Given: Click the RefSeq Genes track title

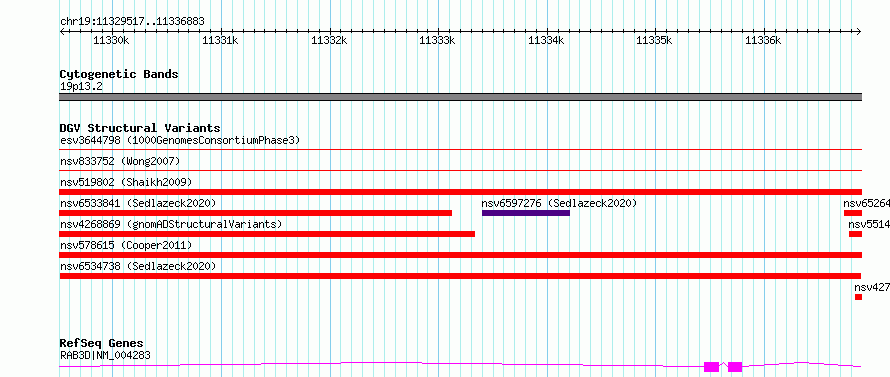Looking at the screenshot, I should (101, 344).
